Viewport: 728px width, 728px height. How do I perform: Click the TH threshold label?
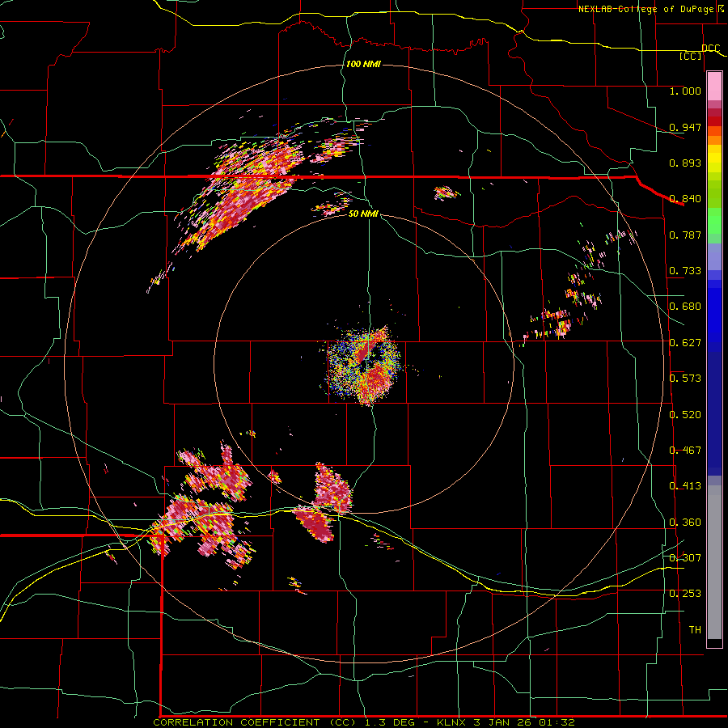point(695,630)
